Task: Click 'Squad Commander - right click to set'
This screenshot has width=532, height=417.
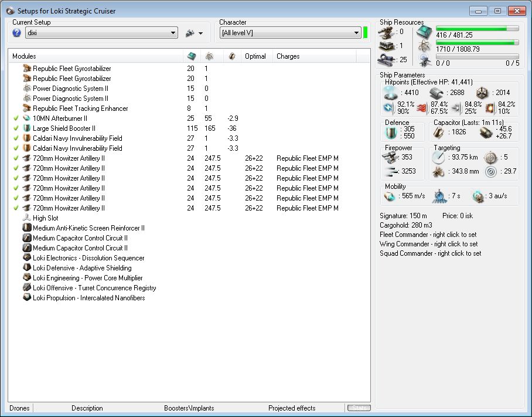Action: 430,253
